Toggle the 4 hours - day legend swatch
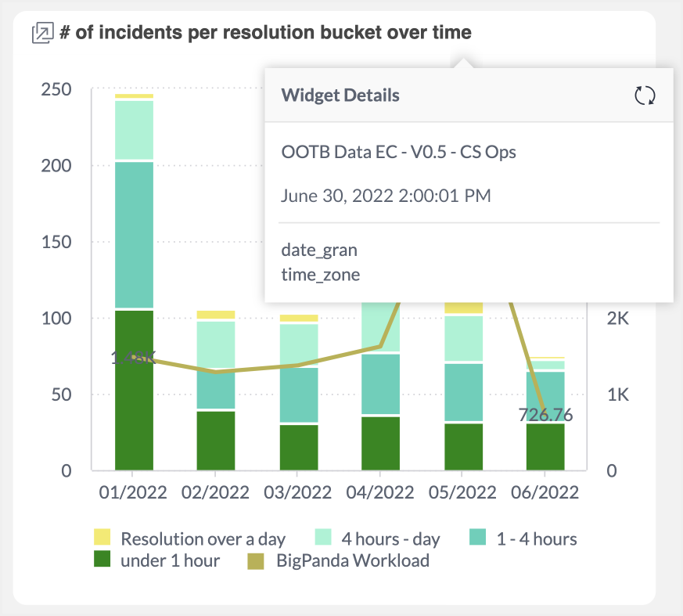Viewport: 683px width, 616px height. click(x=324, y=538)
